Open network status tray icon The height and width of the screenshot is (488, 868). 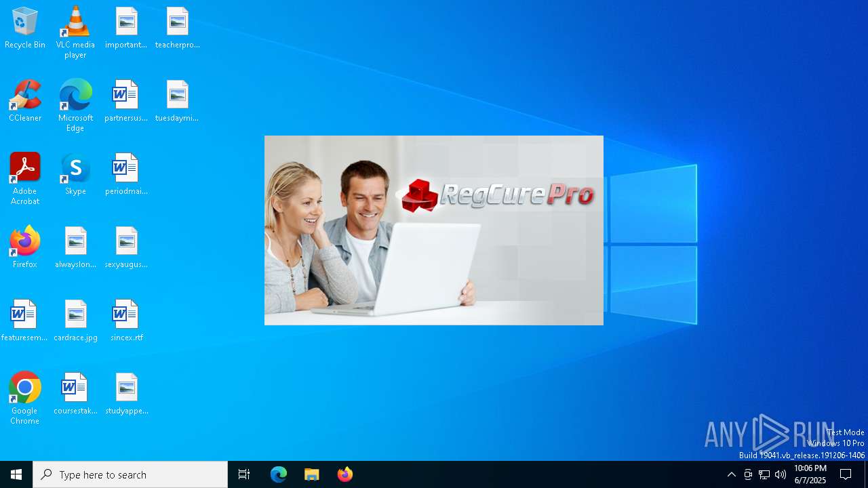pos(764,474)
